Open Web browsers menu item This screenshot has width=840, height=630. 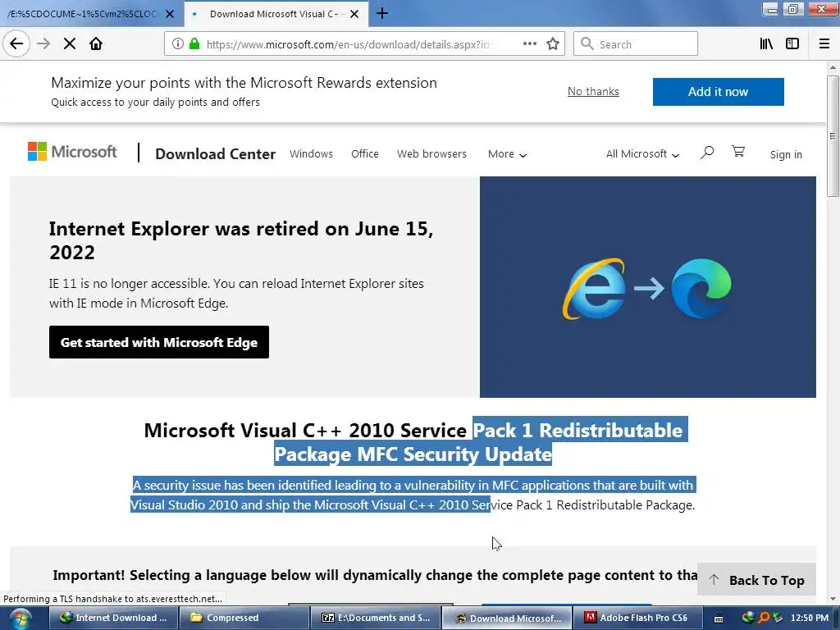pos(431,153)
